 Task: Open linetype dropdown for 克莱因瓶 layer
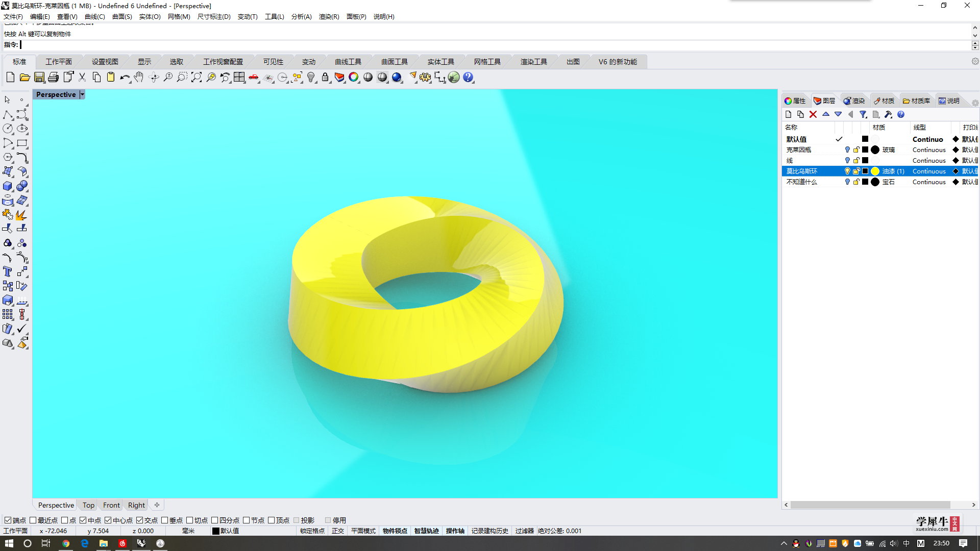(x=929, y=150)
